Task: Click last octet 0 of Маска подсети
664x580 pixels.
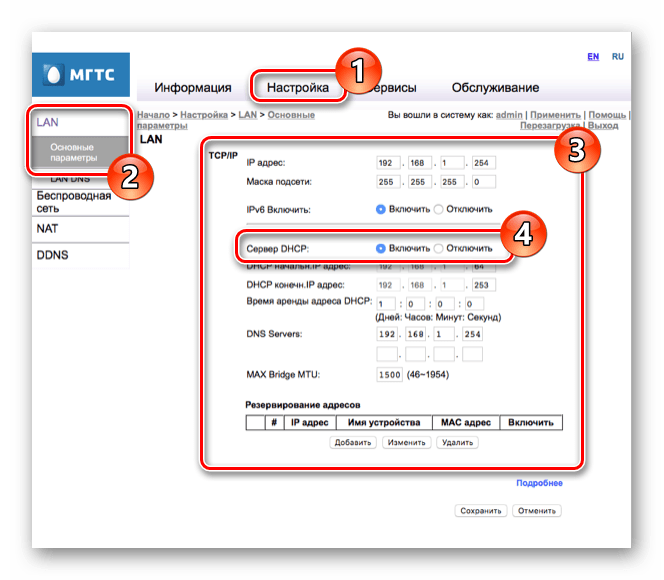Action: tap(484, 182)
